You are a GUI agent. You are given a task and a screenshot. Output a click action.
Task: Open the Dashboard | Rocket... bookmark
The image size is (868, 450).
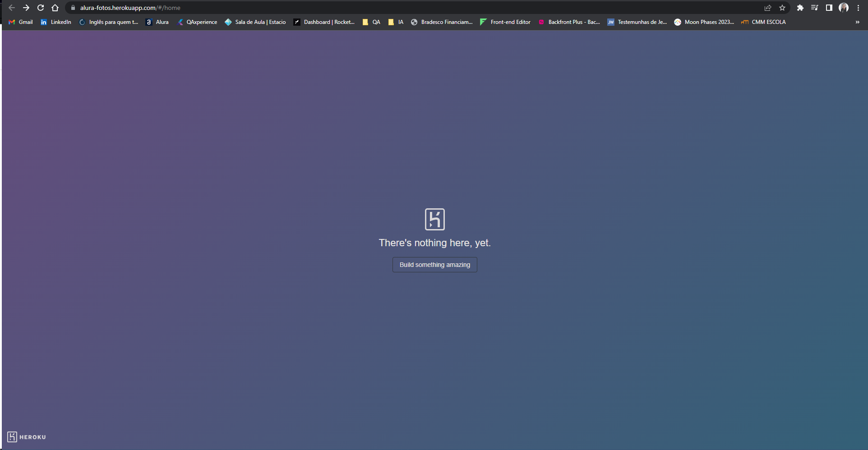[x=324, y=22]
